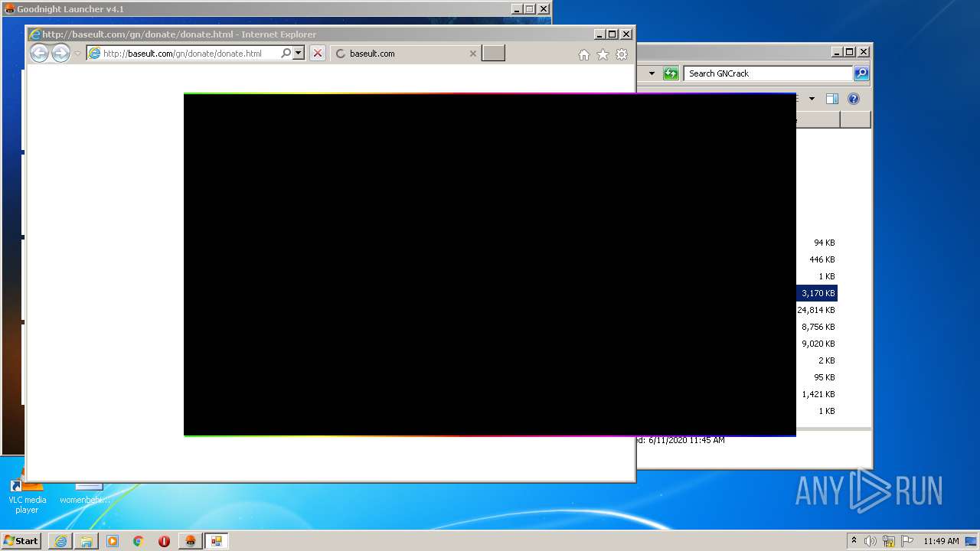The image size is (980, 551).
Task: Stop loading the page with X button
Action: coord(317,54)
